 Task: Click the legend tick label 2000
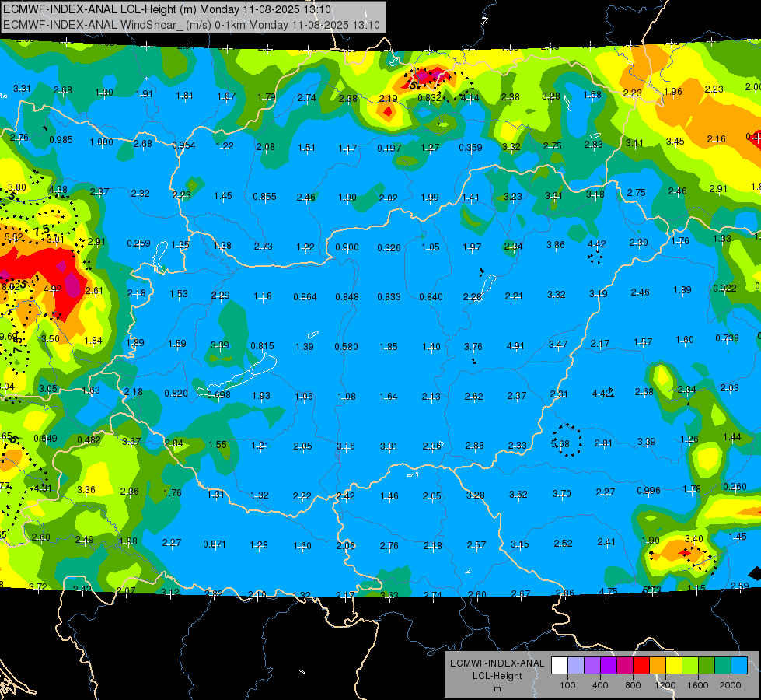tap(731, 685)
